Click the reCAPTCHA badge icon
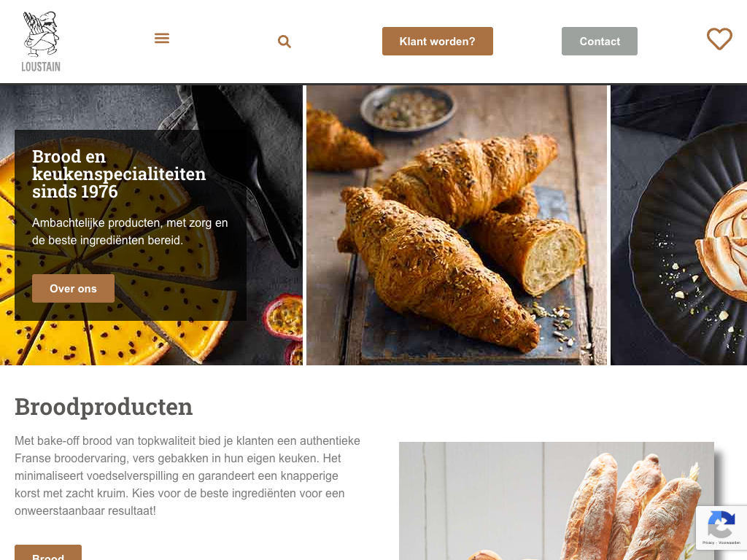This screenshot has height=560, width=747. click(x=721, y=524)
